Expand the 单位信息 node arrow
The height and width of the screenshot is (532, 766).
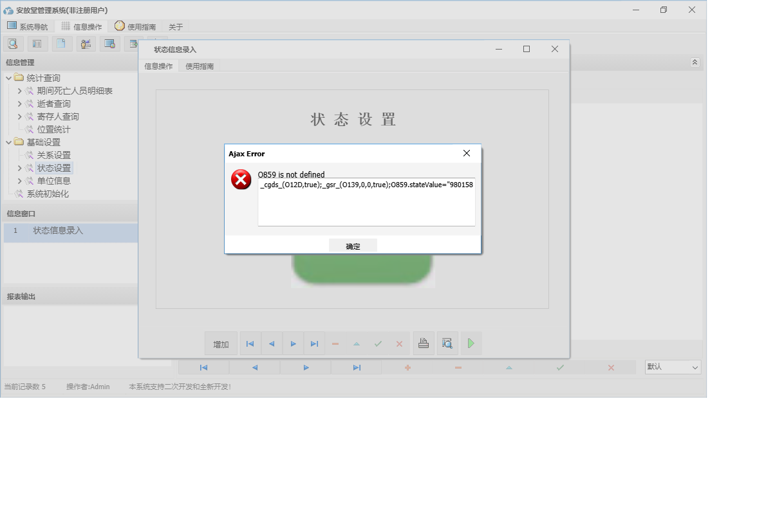coord(19,181)
